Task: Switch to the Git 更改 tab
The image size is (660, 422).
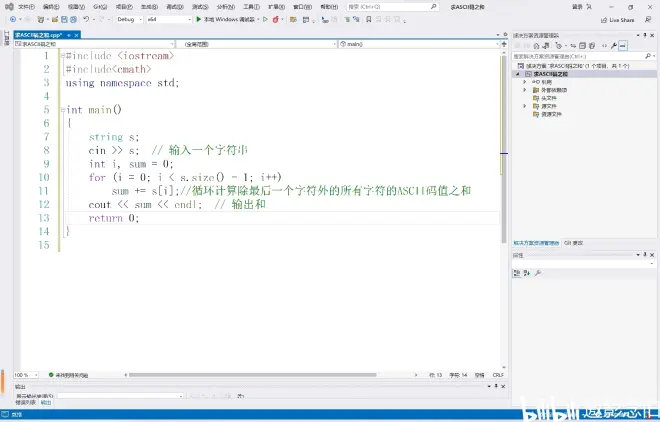Action: 574,243
